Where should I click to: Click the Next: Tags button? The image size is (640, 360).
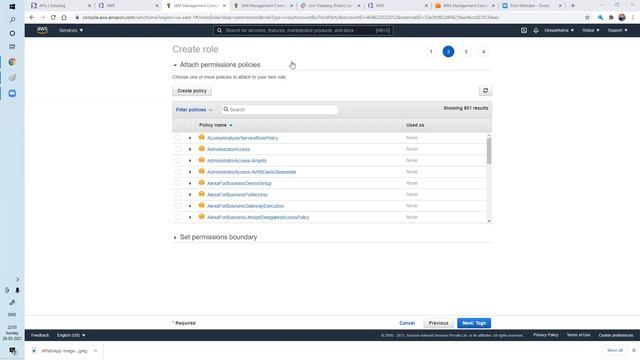pyautogui.click(x=474, y=323)
